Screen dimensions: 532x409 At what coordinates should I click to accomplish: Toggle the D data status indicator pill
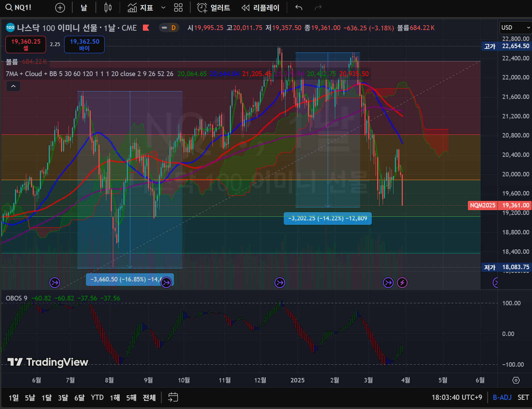[x=169, y=28]
